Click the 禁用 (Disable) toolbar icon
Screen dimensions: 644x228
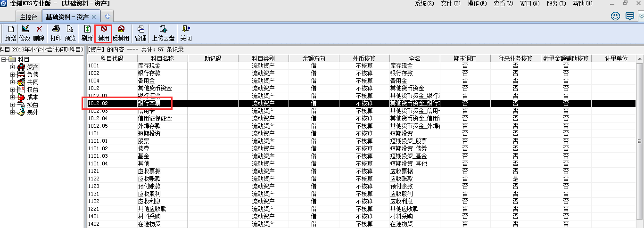click(x=103, y=33)
